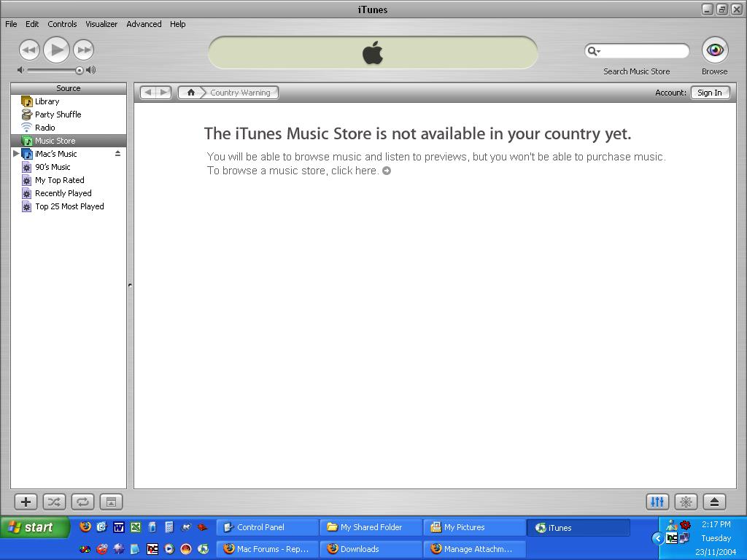Go back in the Music Store
The image size is (747, 560).
pos(148,93)
